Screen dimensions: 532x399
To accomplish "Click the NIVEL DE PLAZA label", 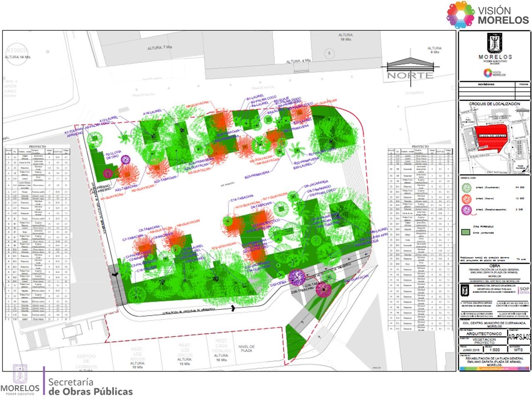I will tap(246, 349).
